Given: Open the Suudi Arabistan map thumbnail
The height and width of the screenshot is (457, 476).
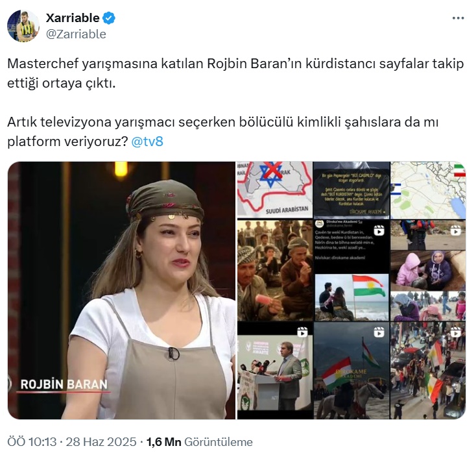Looking at the screenshot, I should pos(275,190).
